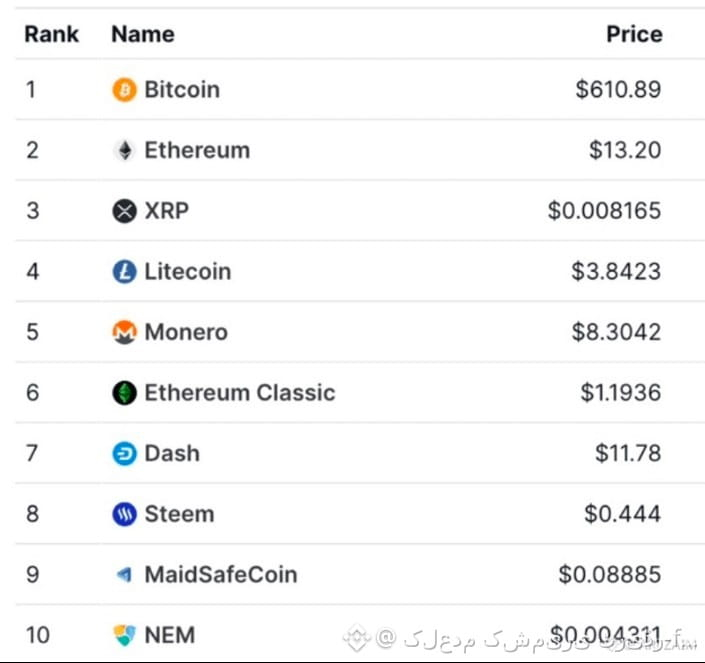Open the Litecoin name link
Screen dimensions: 705x663
tap(187, 271)
